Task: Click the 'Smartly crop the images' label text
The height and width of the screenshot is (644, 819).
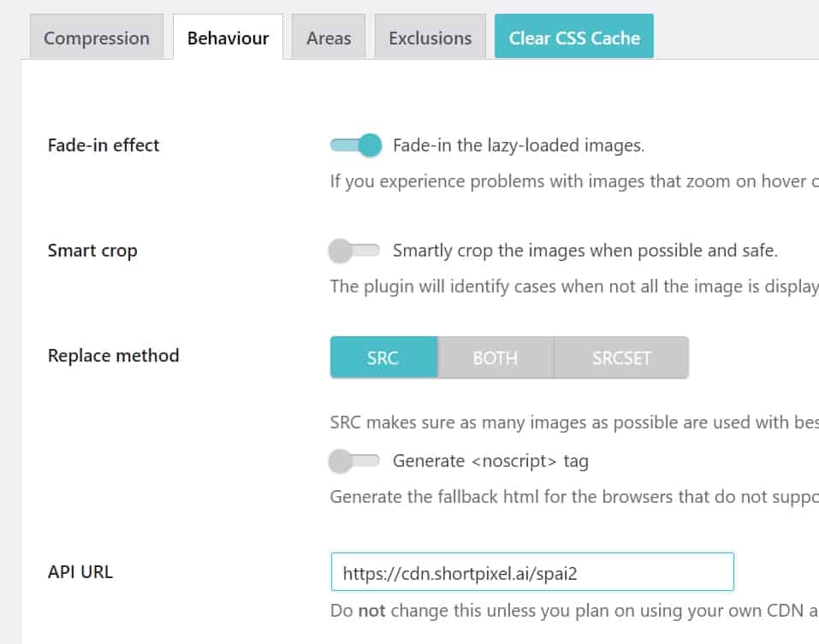Action: pyautogui.click(x=585, y=251)
